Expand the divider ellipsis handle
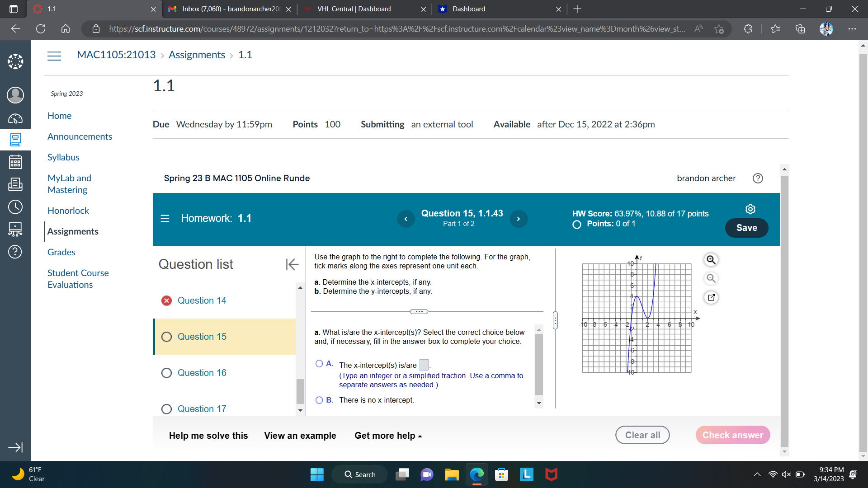Image resolution: width=868 pixels, height=488 pixels. [x=419, y=311]
